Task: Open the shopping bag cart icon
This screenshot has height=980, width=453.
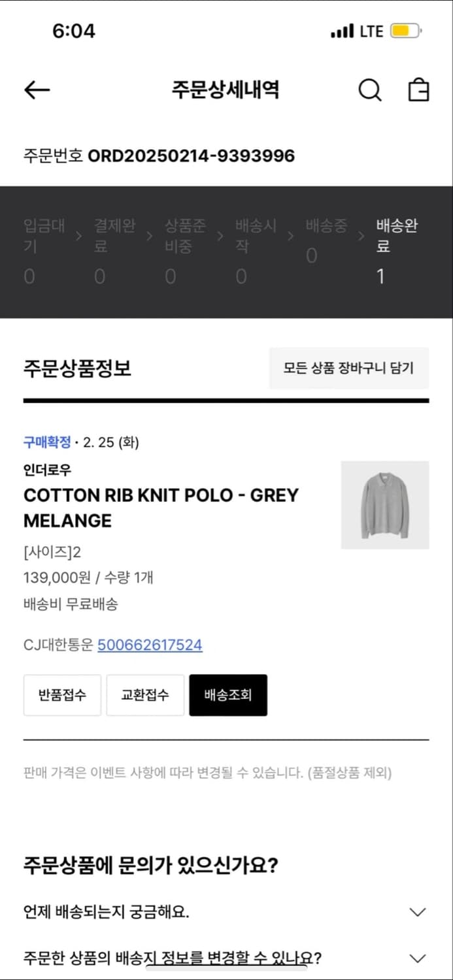Action: (x=418, y=90)
